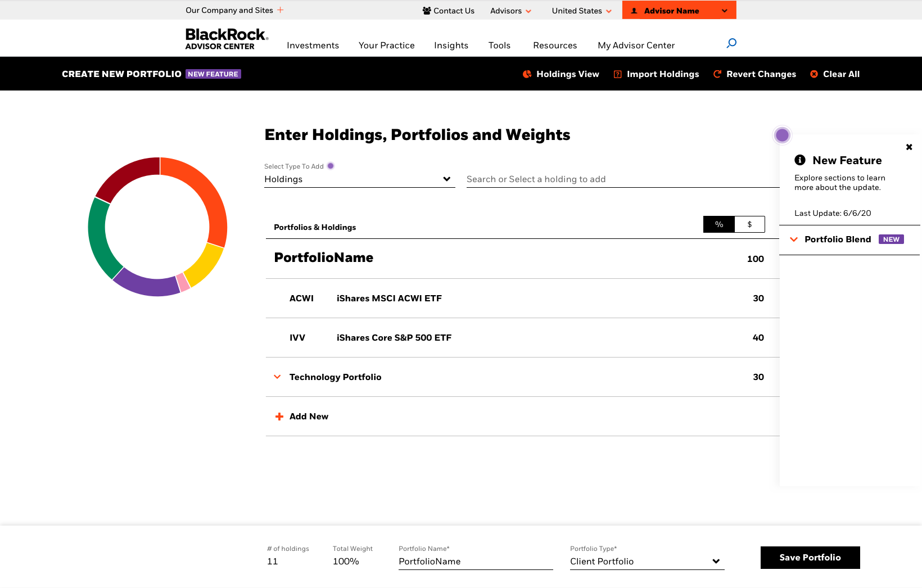Click the Revert Changes arrow icon
922x588 pixels.
click(x=717, y=74)
